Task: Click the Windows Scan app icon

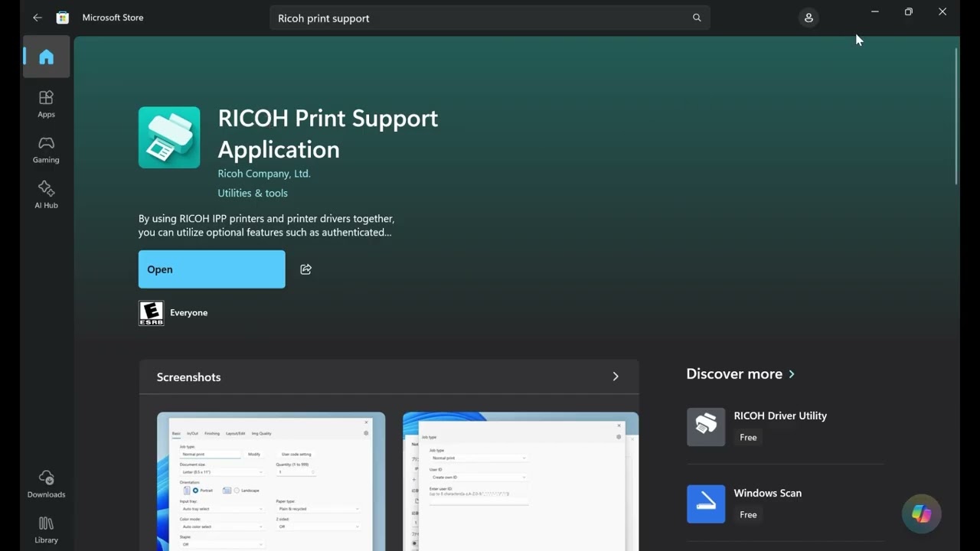Action: click(706, 504)
